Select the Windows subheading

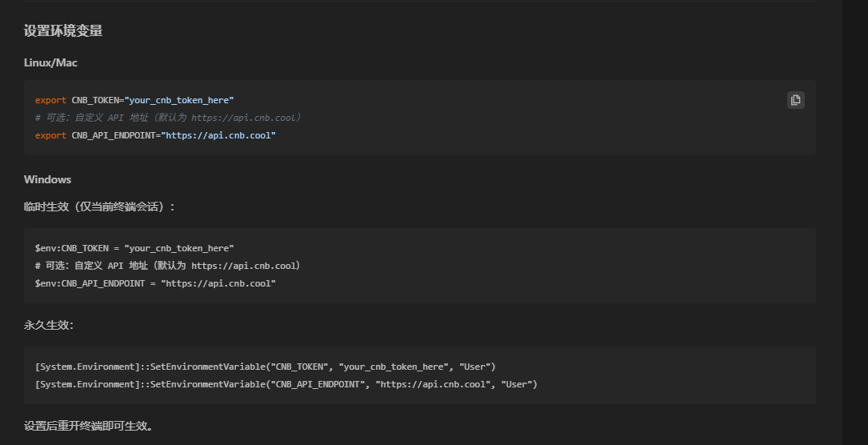coord(47,179)
